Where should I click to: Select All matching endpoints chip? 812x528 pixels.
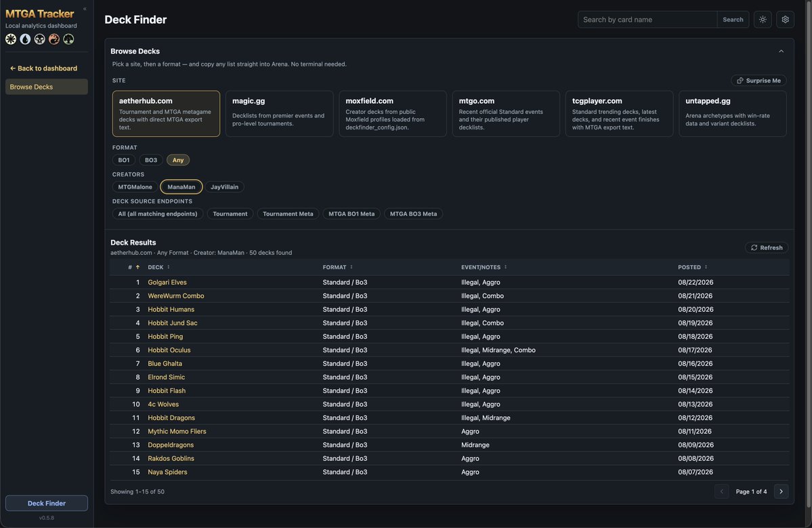[157, 214]
